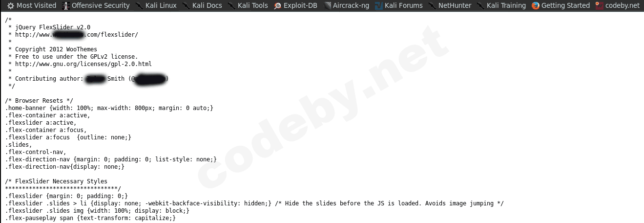Image resolution: width=644 pixels, height=223 pixels.
Task: Click the Kali Docs bookmark icon
Action: [186, 6]
